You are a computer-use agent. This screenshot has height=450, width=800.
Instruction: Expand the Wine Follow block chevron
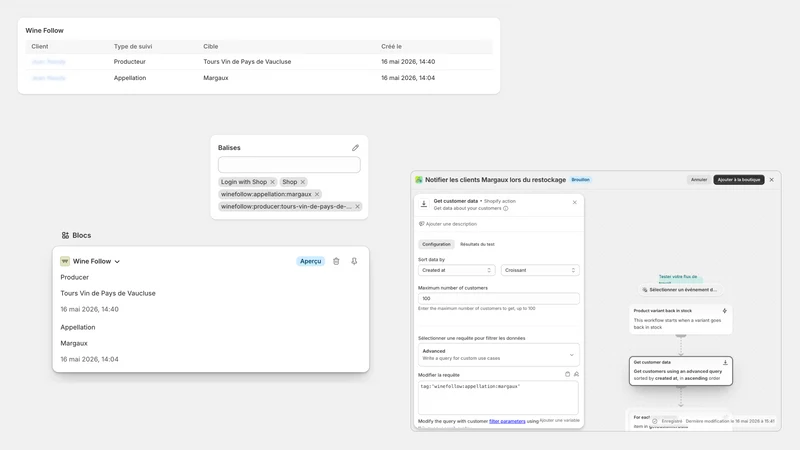point(117,261)
